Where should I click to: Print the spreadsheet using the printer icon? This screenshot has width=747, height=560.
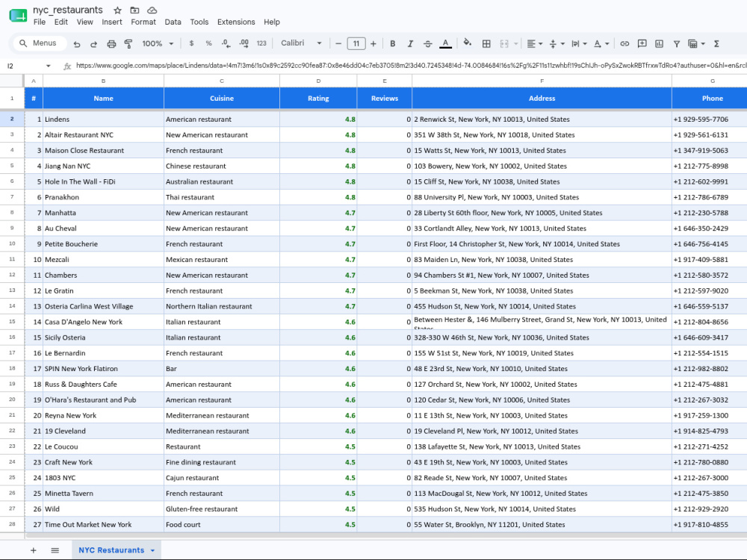point(111,44)
